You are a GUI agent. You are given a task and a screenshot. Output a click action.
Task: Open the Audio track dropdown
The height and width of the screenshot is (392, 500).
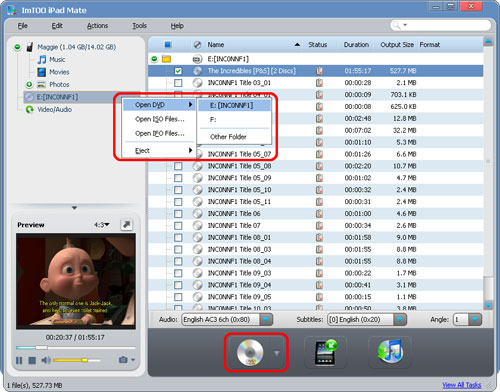(x=266, y=320)
